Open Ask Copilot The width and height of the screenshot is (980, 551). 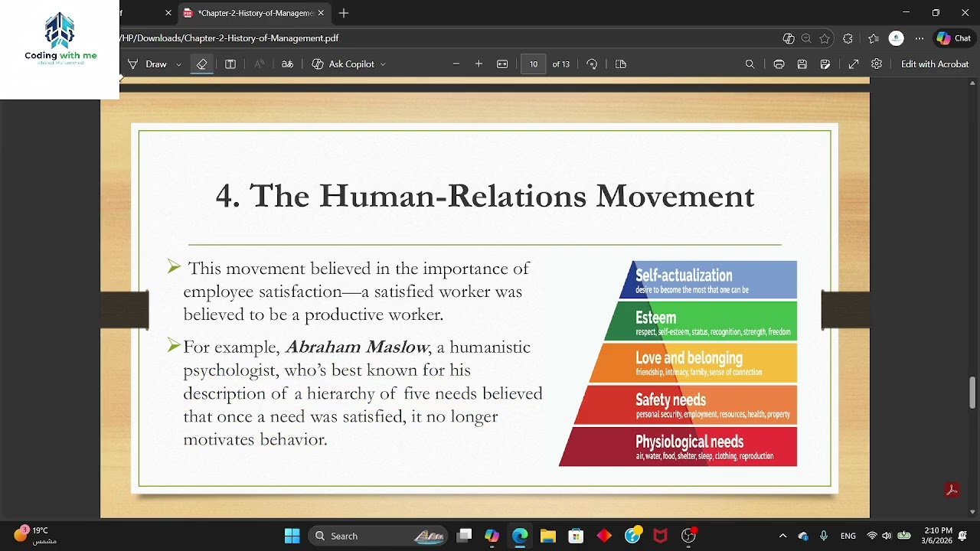point(343,64)
